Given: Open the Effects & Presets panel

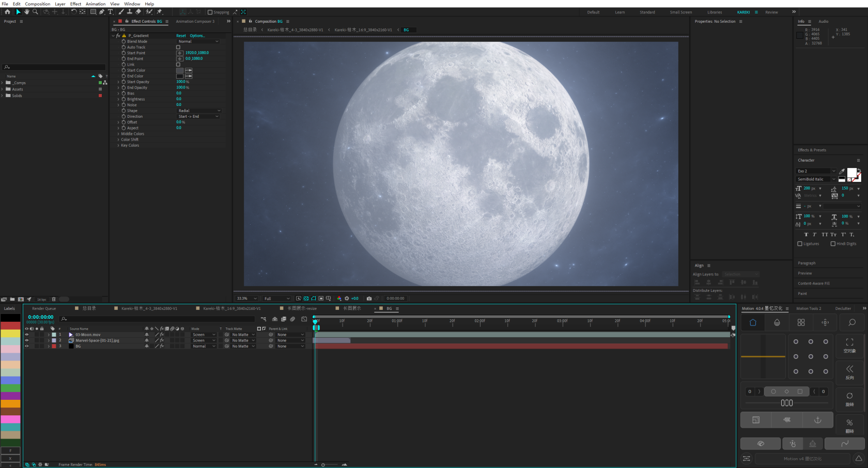Looking at the screenshot, I should pyautogui.click(x=812, y=150).
